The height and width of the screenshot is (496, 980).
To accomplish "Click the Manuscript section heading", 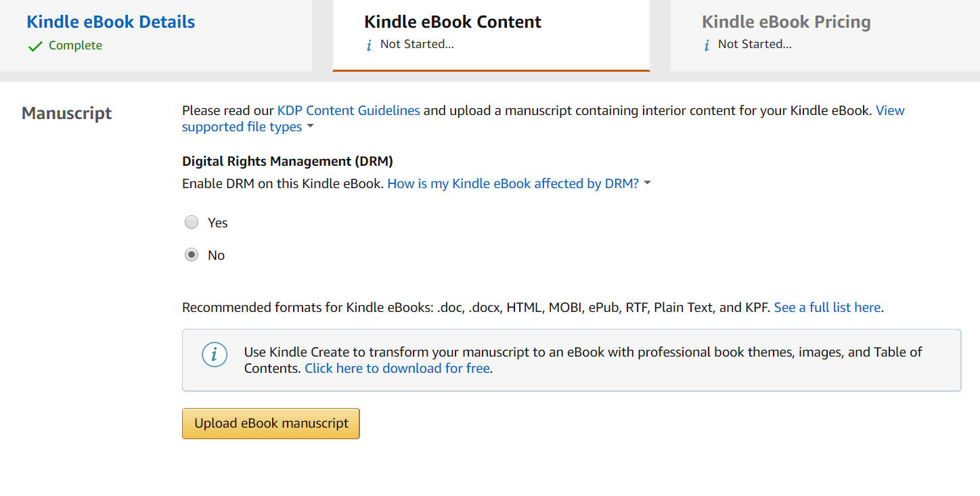I will (x=67, y=113).
